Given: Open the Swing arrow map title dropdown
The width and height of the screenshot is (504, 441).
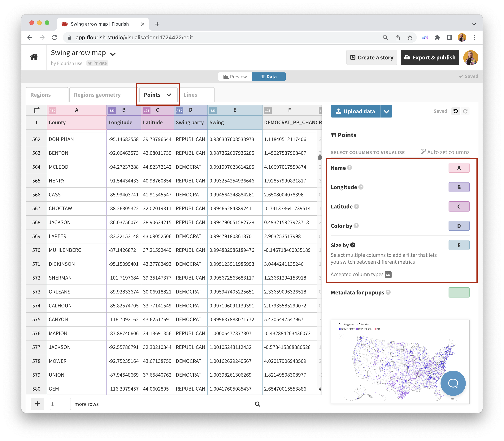Looking at the screenshot, I should [x=113, y=54].
